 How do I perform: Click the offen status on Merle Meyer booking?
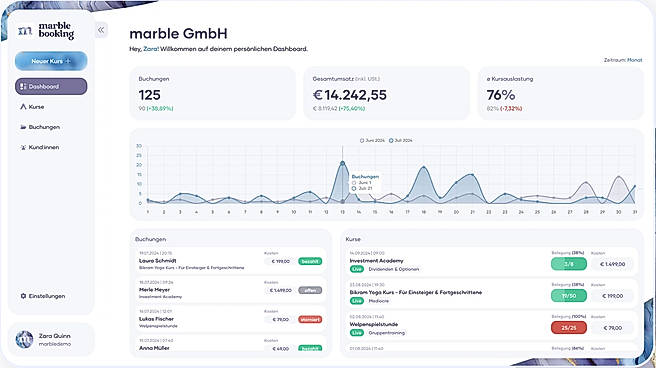(x=310, y=290)
